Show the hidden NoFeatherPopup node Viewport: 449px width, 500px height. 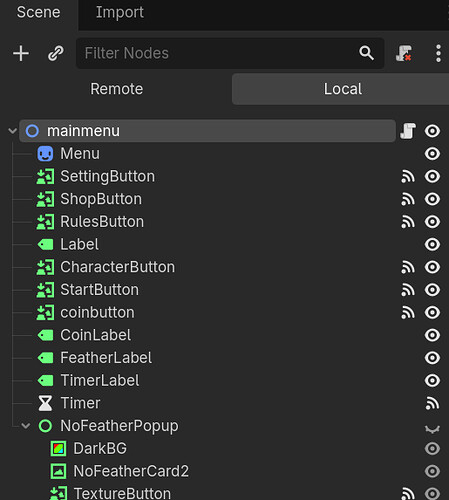click(x=432, y=428)
